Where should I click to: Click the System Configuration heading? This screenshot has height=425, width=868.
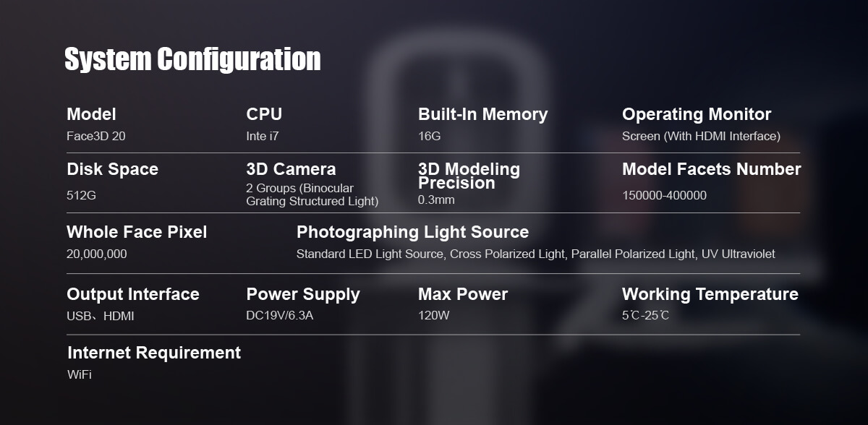click(192, 59)
